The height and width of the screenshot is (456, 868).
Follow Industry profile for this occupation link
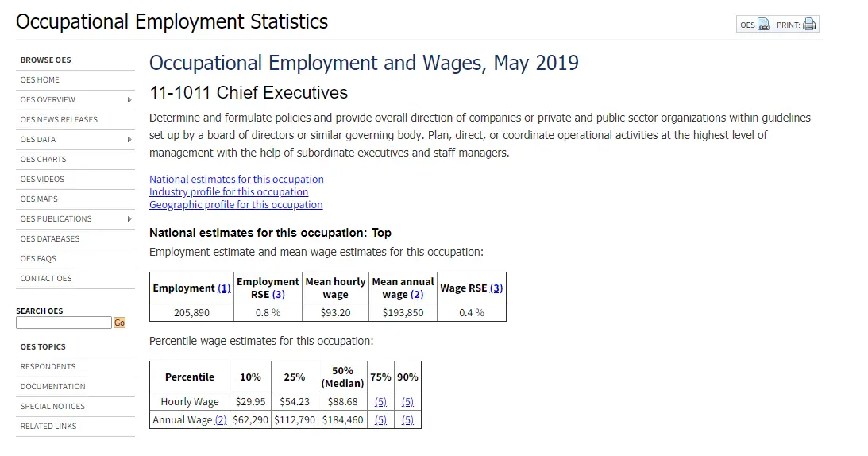[x=229, y=192]
